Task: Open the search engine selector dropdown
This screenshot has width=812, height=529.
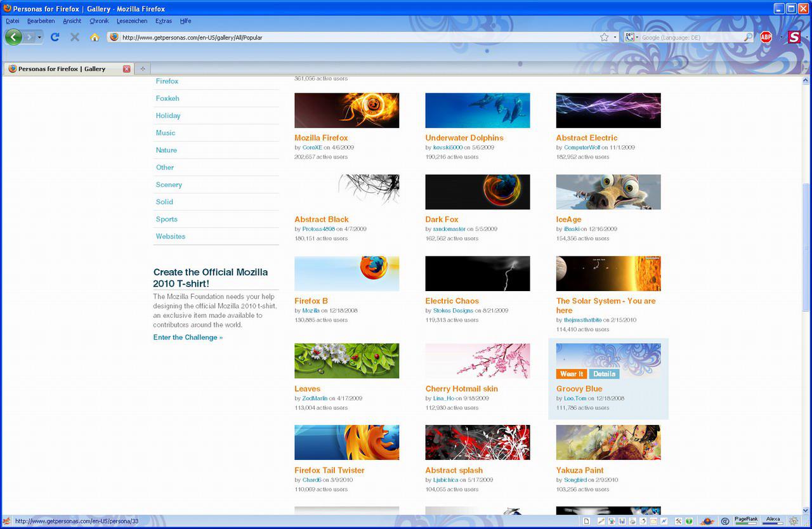Action: click(x=632, y=37)
